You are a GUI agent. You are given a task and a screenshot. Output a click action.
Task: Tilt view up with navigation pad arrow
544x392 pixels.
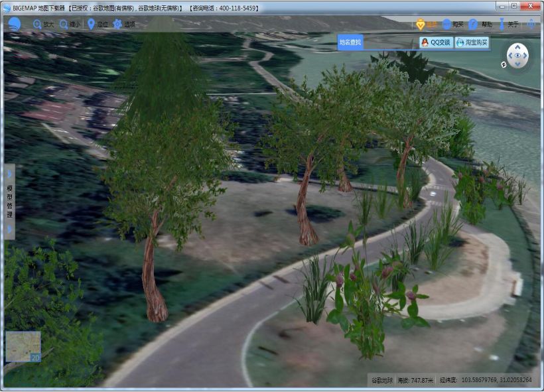(518, 47)
